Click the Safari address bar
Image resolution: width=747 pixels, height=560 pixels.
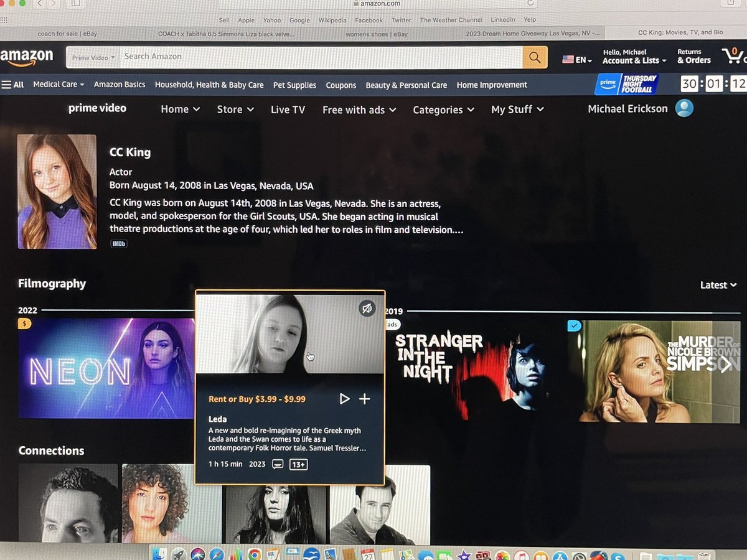tap(377, 3)
